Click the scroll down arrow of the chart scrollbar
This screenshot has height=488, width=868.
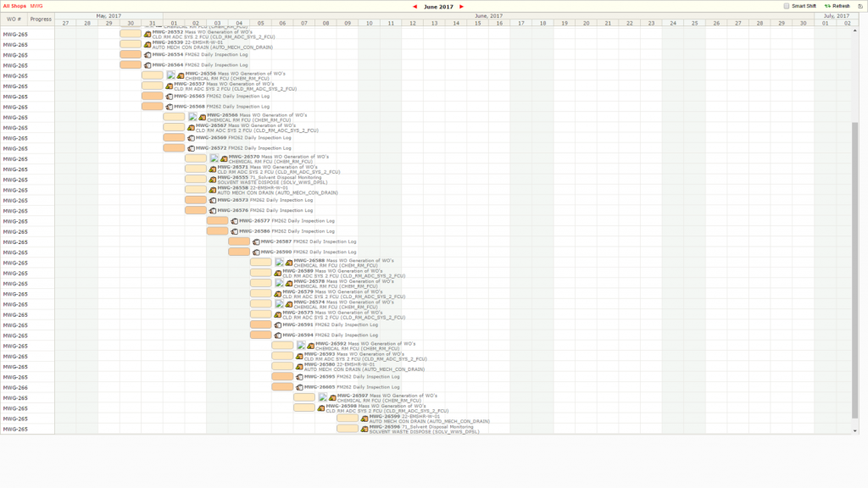[854, 431]
